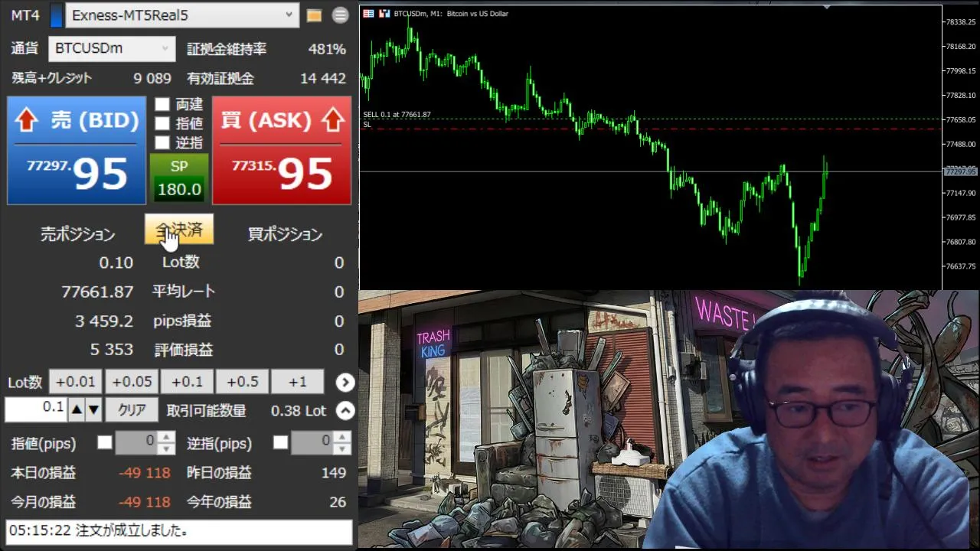
Task: Click the MT4 label
Action: click(x=25, y=15)
